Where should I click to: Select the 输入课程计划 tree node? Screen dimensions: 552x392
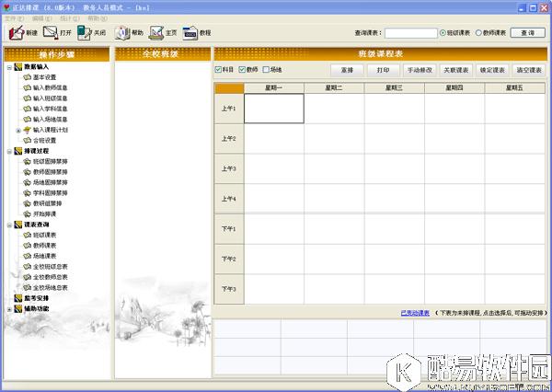coord(51,130)
